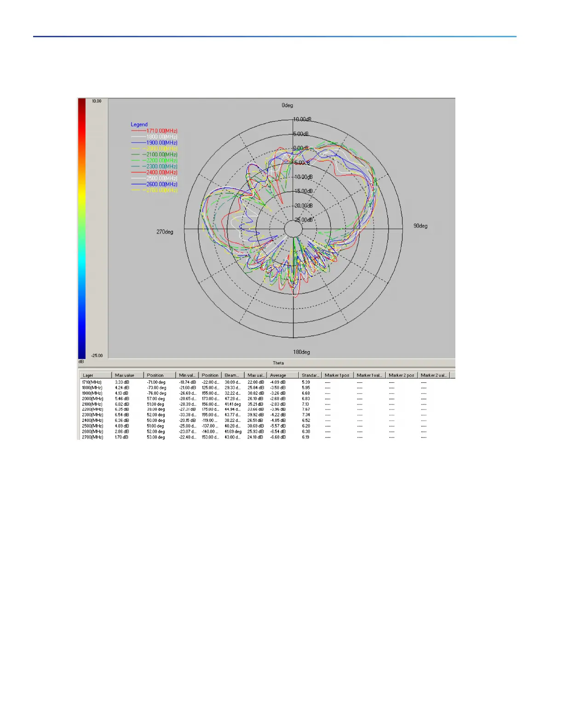Click the -2.68 dB average cell
Screen dimensions: 563x728
pyautogui.click(x=278, y=398)
